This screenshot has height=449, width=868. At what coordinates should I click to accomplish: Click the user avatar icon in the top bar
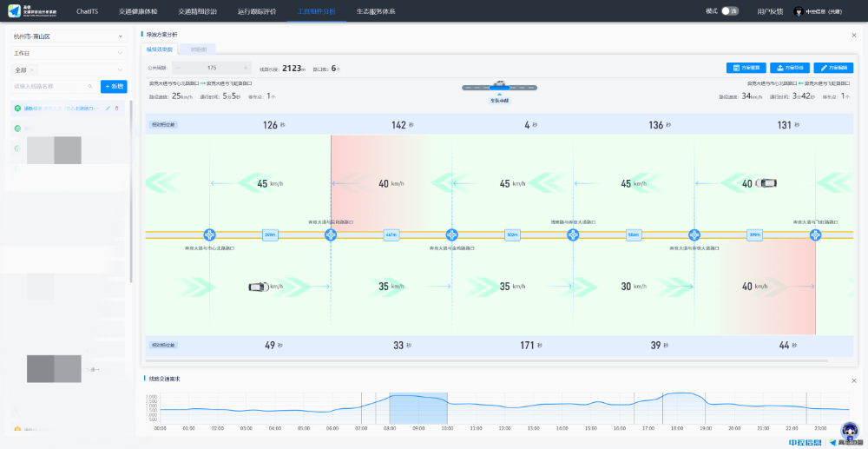799,11
